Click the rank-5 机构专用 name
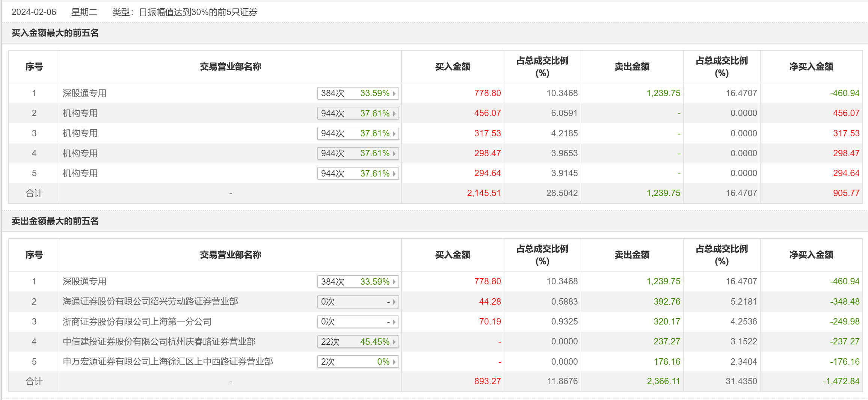Viewport: 868px width, 400px height. tap(80, 174)
